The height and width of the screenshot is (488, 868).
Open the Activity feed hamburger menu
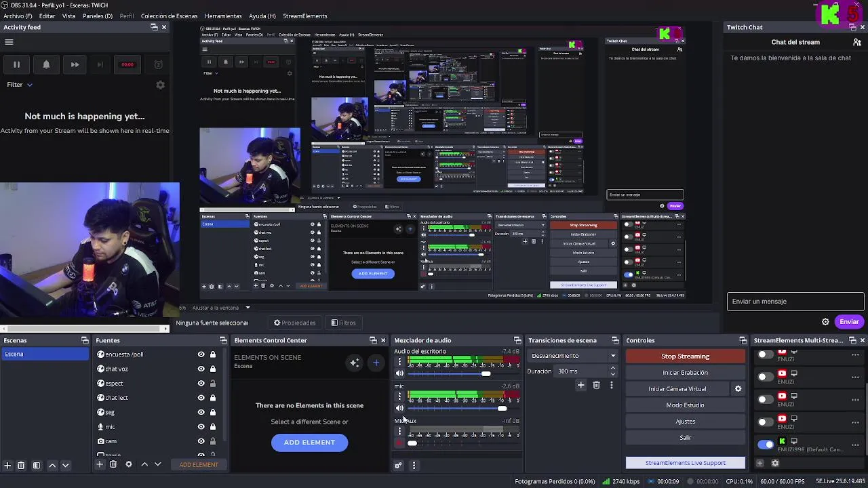[x=9, y=42]
